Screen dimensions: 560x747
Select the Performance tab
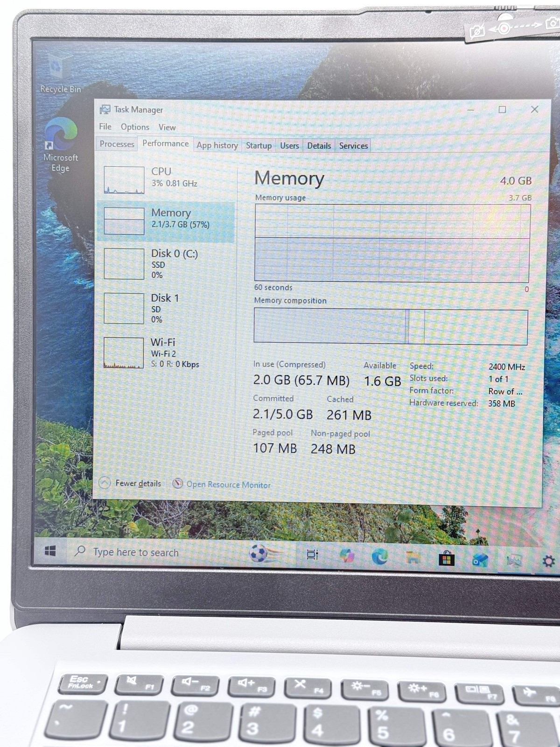[165, 143]
